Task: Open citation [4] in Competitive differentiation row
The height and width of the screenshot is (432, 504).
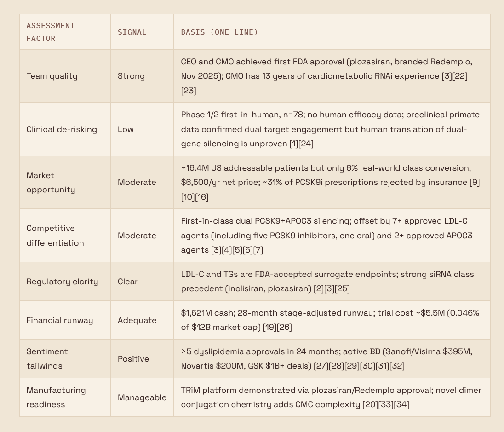Action: (x=227, y=250)
